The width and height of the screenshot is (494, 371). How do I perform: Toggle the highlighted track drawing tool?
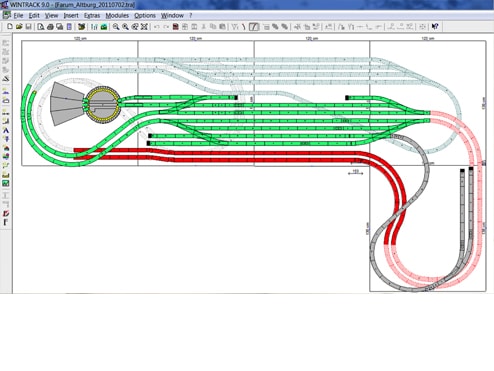254,27
